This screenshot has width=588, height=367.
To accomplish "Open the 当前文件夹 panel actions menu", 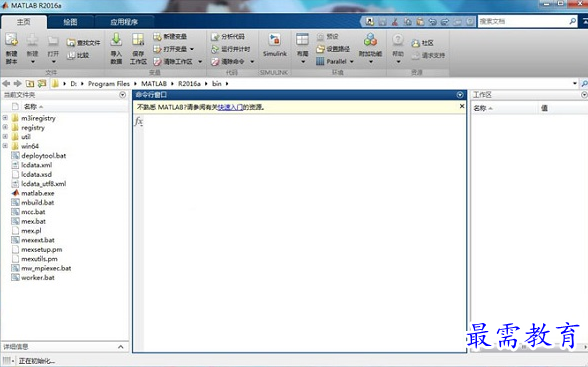I will pyautogui.click(x=122, y=95).
